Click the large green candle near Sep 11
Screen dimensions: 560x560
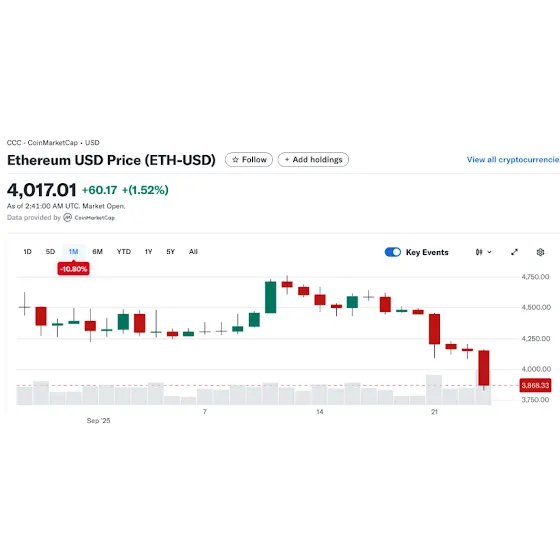click(270, 297)
